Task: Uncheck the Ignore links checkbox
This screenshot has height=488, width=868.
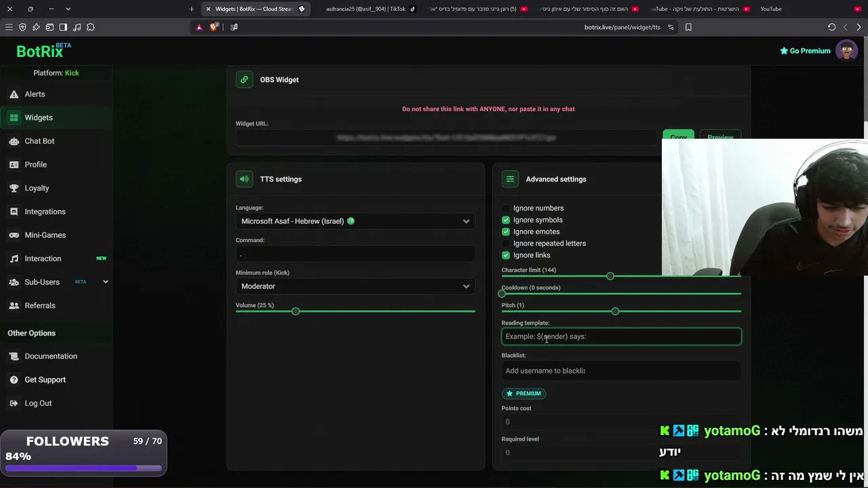Action: [x=506, y=255]
